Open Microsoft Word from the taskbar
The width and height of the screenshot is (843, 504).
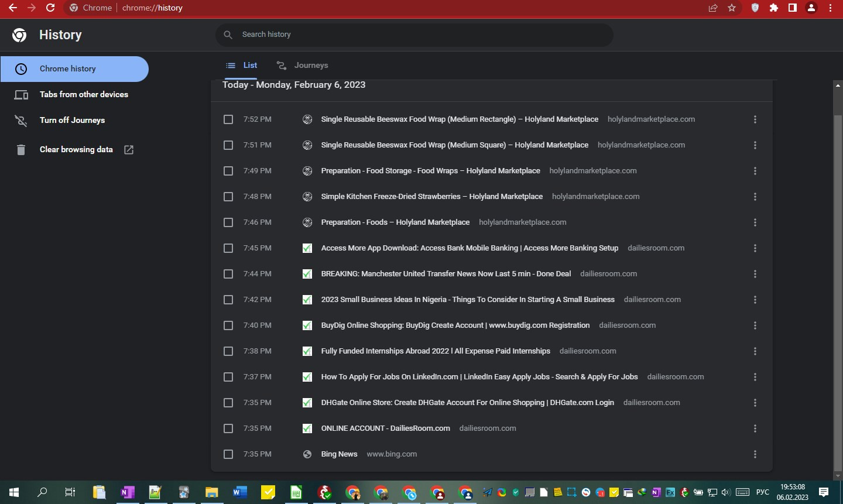click(x=239, y=492)
